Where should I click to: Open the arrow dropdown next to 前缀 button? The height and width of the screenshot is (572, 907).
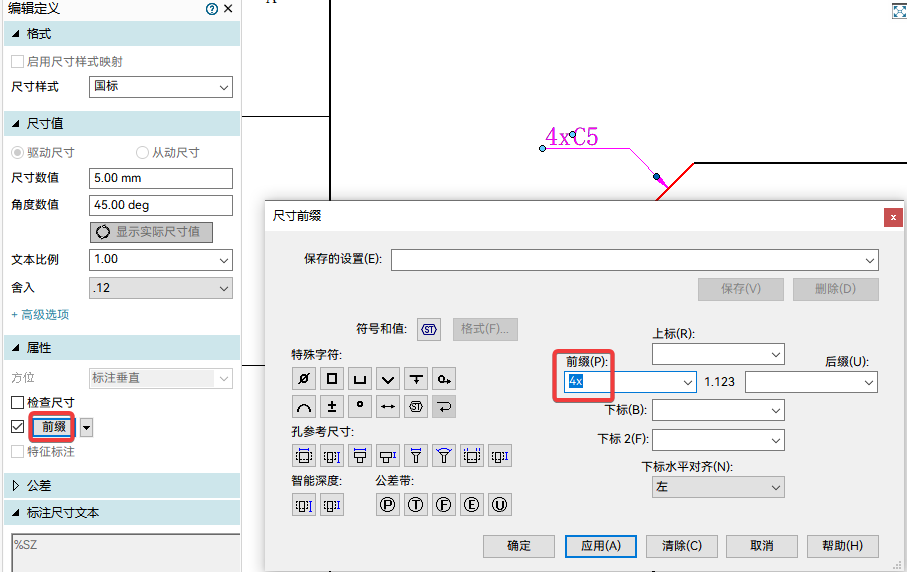point(86,427)
